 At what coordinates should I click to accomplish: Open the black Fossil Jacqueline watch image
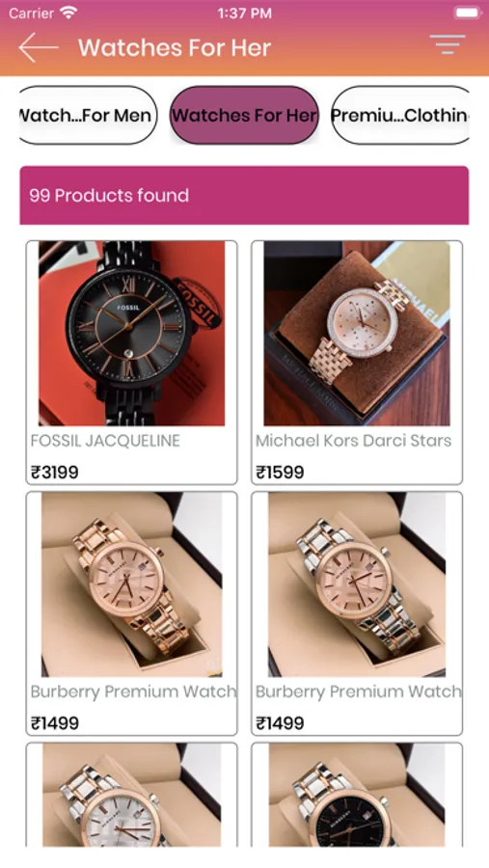[132, 334]
